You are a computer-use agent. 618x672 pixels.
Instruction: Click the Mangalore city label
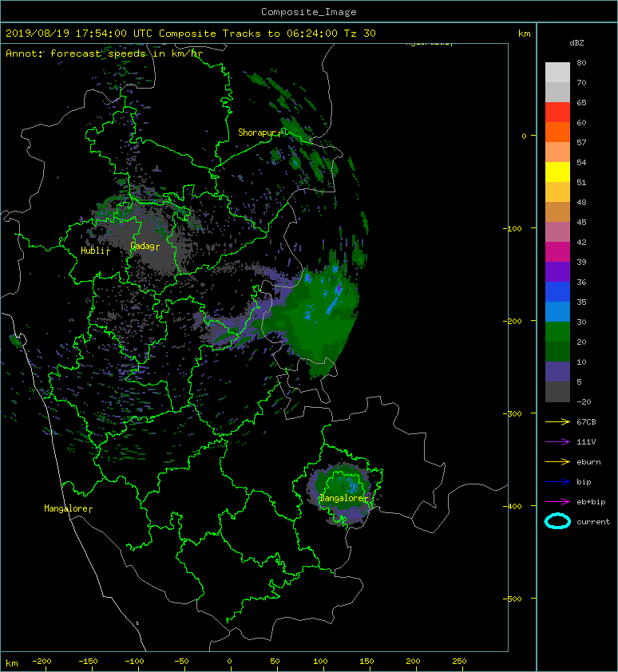pyautogui.click(x=68, y=508)
